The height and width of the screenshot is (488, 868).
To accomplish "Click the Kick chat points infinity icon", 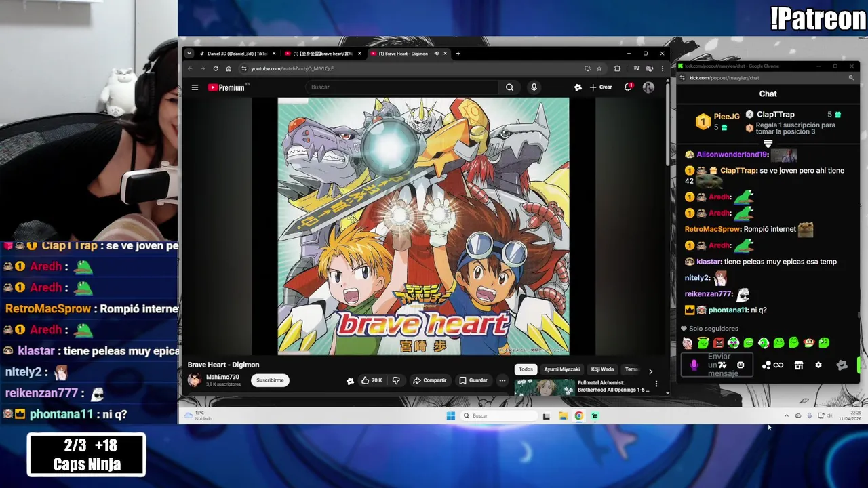I will click(778, 365).
